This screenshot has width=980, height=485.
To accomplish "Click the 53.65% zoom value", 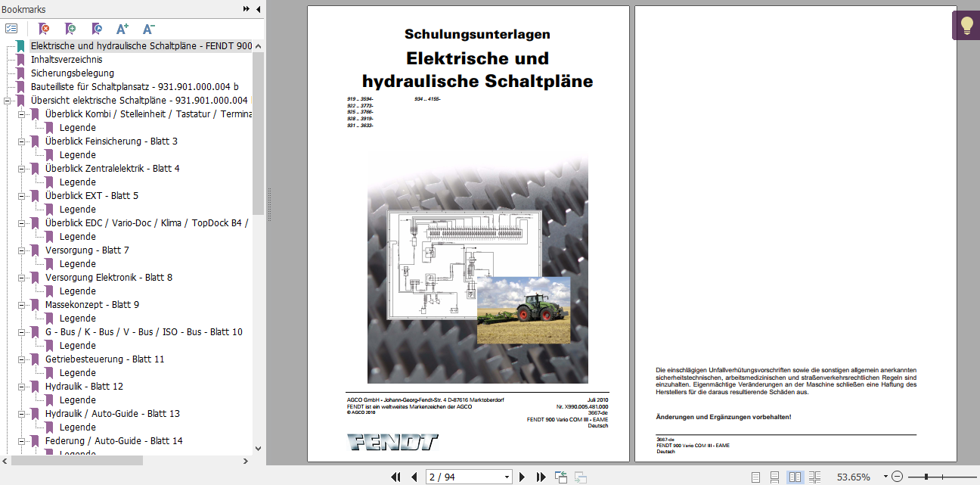I will click(x=853, y=477).
